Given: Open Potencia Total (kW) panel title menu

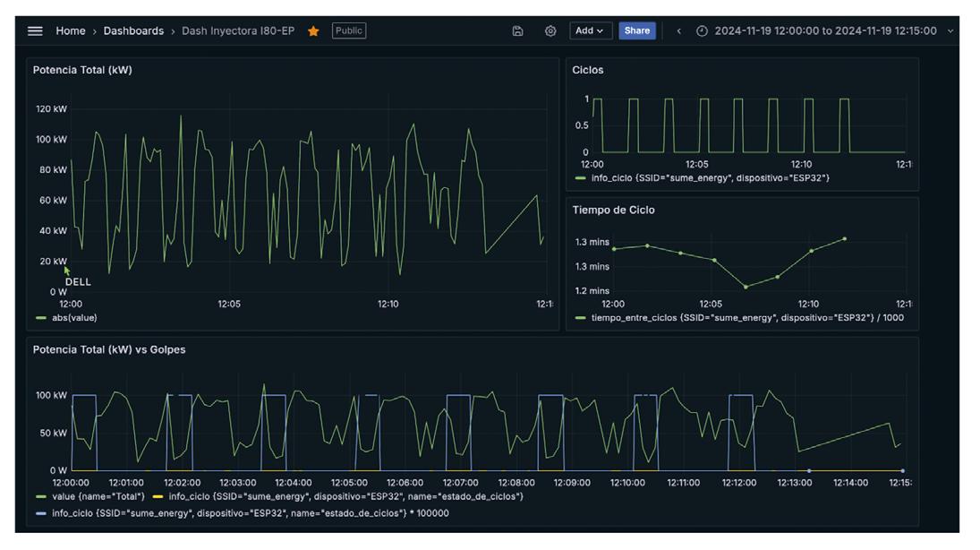Looking at the screenshot, I should pyautogui.click(x=82, y=70).
